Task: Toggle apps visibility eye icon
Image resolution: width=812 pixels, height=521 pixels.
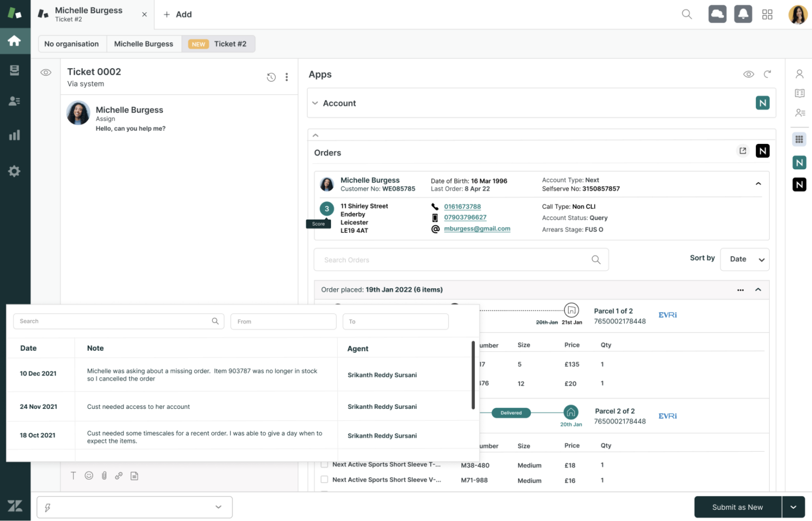Action: pyautogui.click(x=749, y=74)
